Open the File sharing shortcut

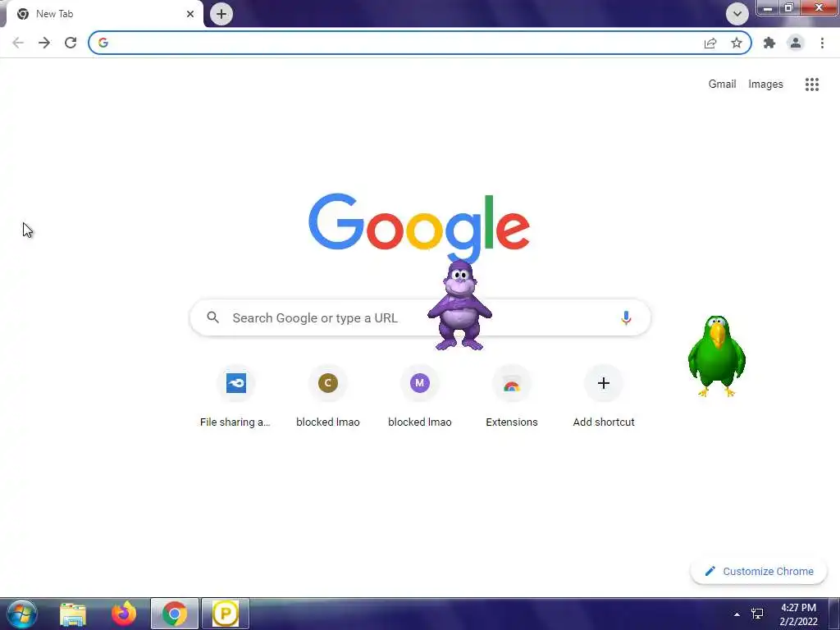[x=235, y=396]
